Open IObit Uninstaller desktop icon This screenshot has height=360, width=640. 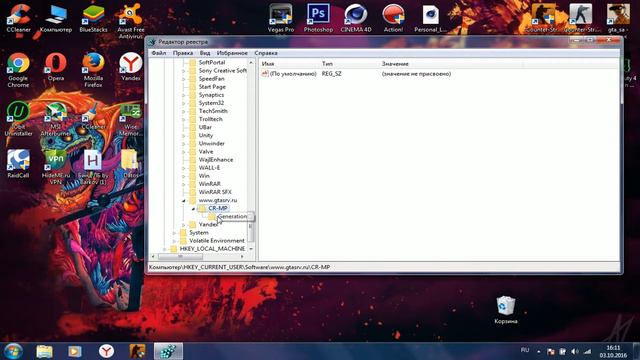tap(18, 118)
